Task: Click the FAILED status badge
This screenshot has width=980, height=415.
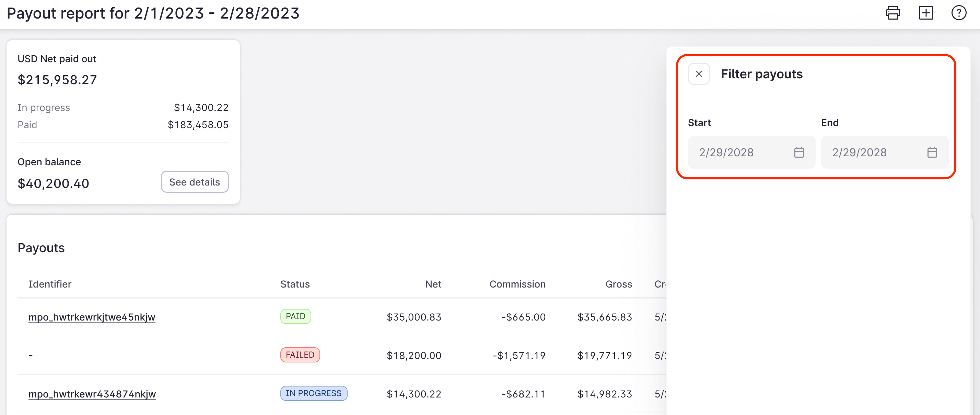Action: 300,355
